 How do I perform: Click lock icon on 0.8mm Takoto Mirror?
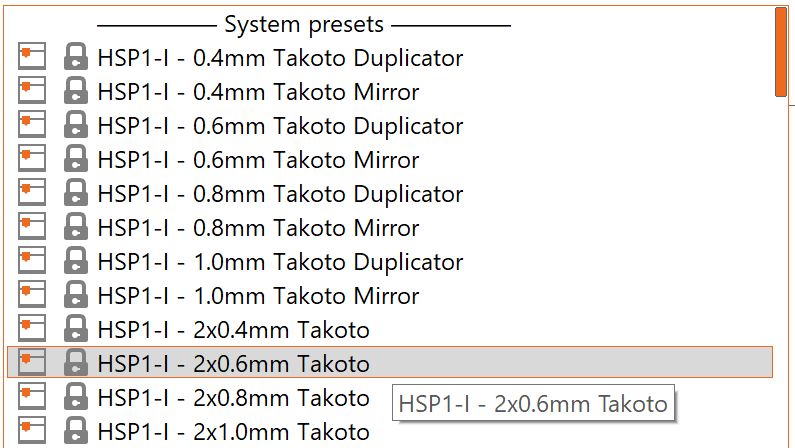75,228
